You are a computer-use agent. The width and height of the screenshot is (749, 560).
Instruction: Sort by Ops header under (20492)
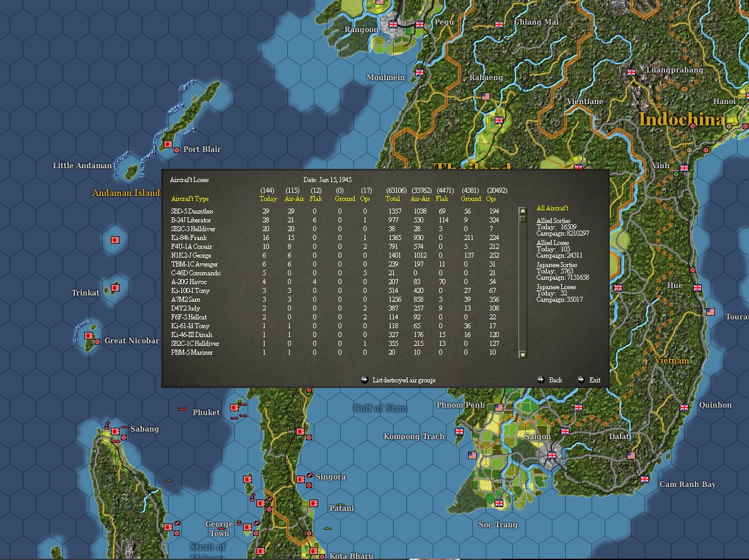coord(491,199)
